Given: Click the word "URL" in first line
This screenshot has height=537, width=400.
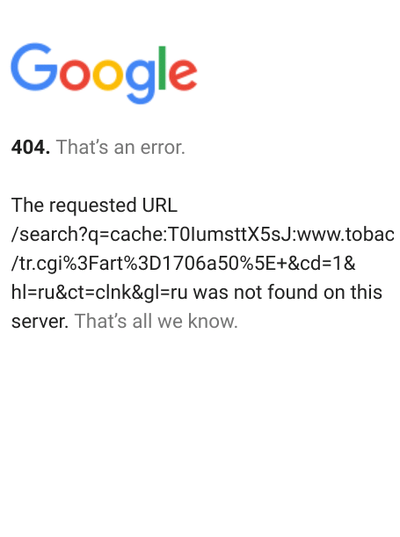Looking at the screenshot, I should 160,205.
